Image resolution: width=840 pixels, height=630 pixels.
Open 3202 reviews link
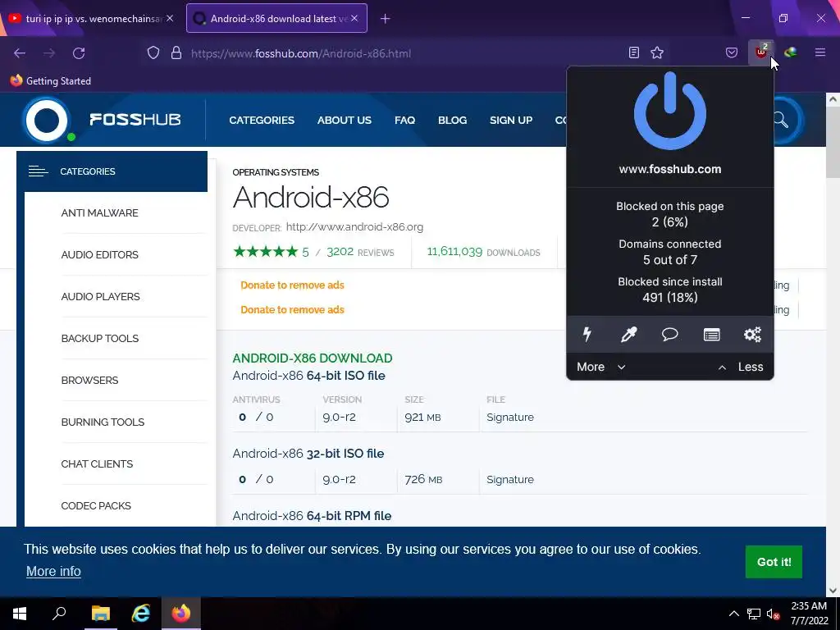click(x=360, y=252)
